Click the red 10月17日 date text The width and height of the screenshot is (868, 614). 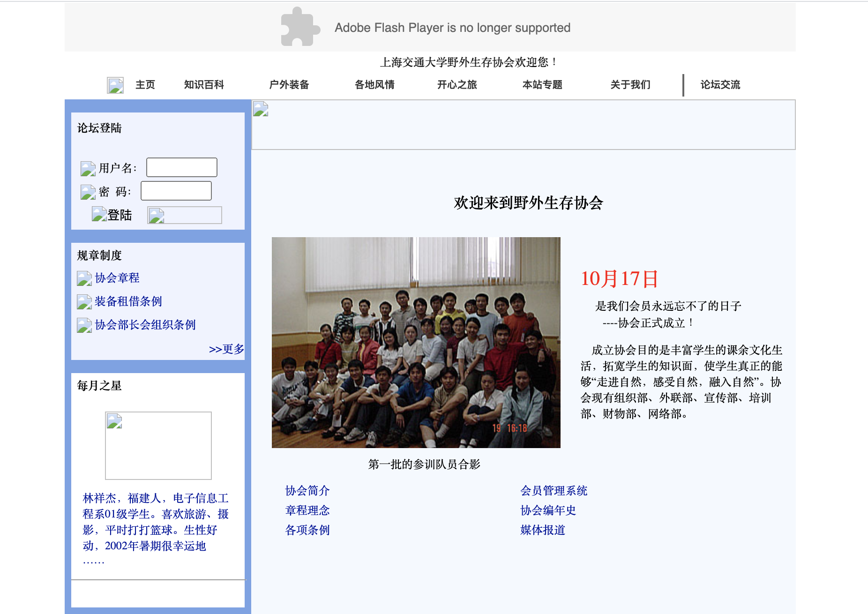[x=620, y=279]
